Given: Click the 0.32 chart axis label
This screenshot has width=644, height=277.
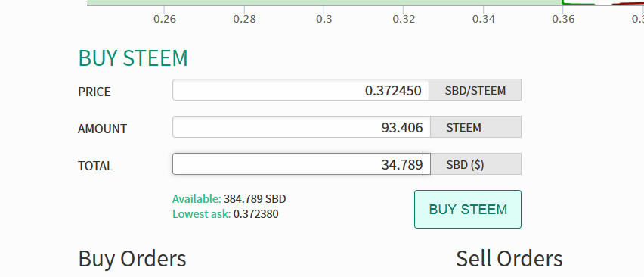Looking at the screenshot, I should (404, 20).
